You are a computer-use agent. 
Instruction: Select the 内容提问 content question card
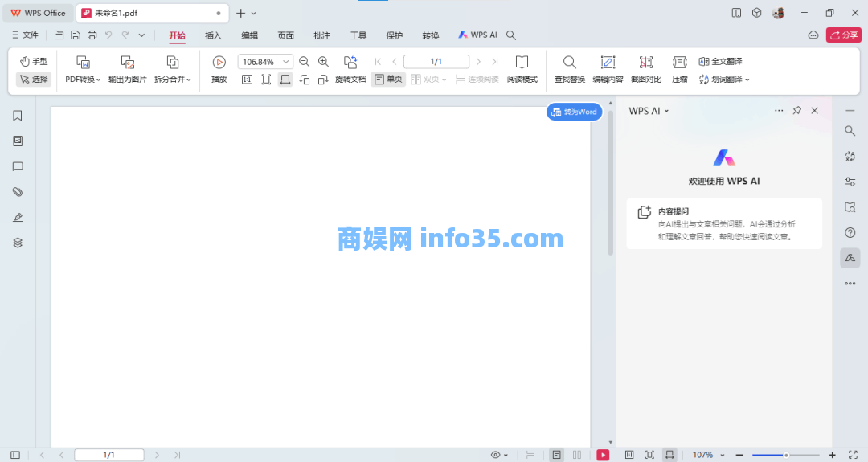(x=724, y=223)
